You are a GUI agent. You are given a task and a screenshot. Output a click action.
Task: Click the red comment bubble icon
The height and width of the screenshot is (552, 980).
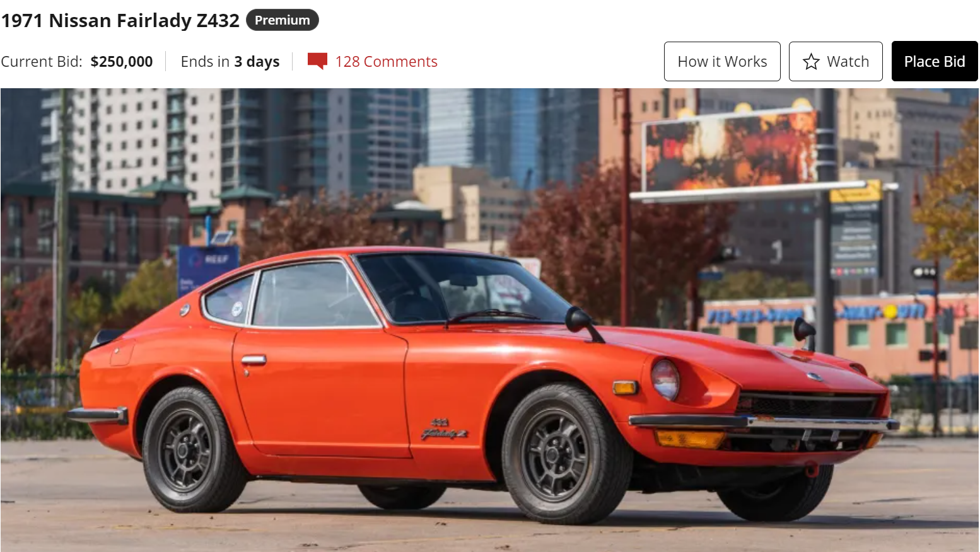pos(317,61)
